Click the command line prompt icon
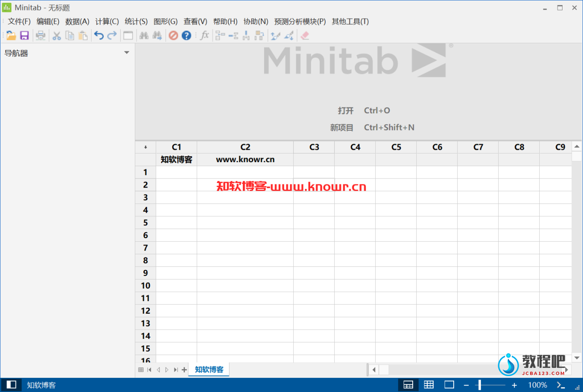583x392 pixels. click(x=561, y=385)
